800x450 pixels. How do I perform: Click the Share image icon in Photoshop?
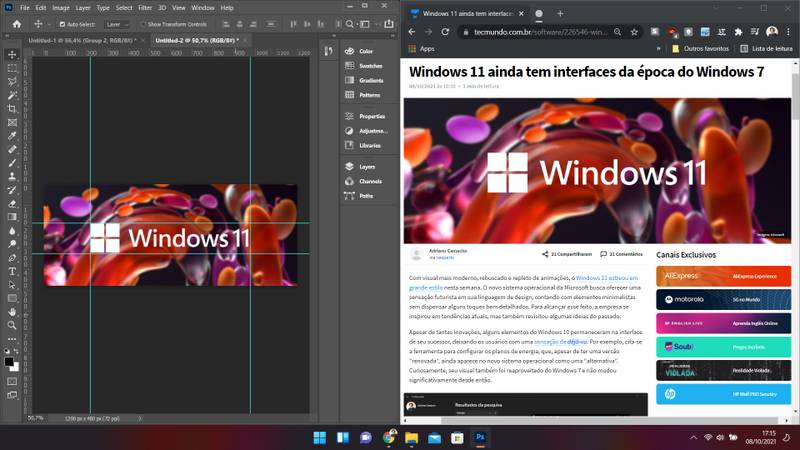[389, 23]
